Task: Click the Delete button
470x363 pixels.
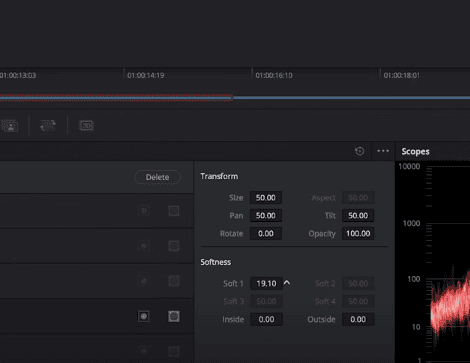Action: tap(157, 177)
